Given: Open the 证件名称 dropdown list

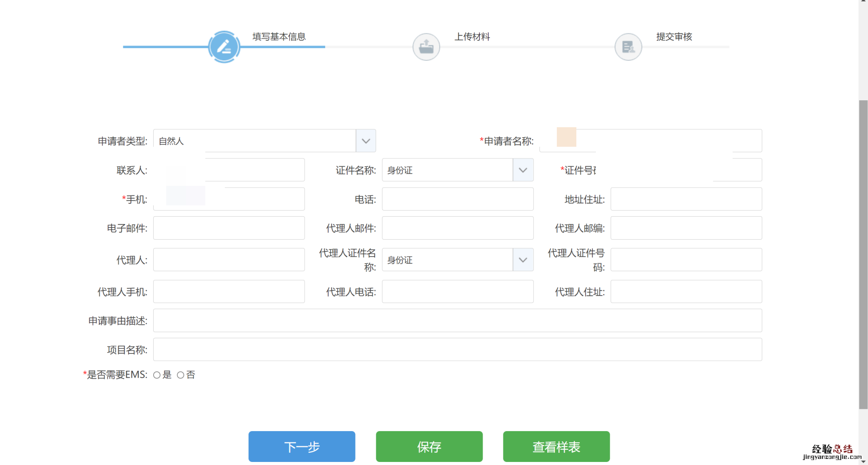Looking at the screenshot, I should point(523,170).
